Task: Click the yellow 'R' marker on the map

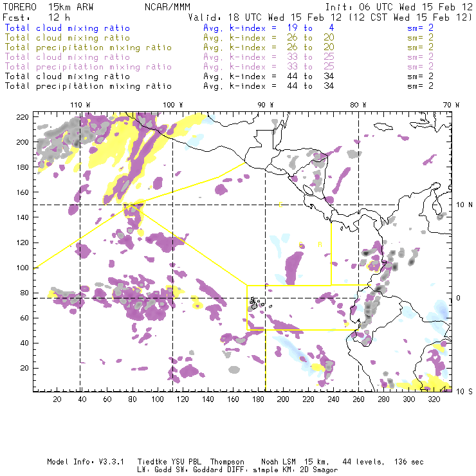Action: (320, 244)
